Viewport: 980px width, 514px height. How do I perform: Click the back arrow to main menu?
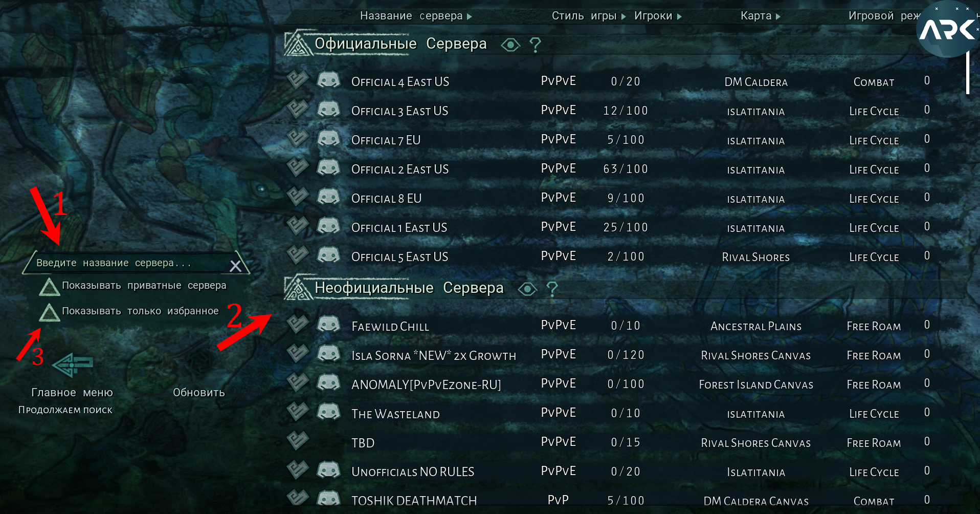point(73,365)
